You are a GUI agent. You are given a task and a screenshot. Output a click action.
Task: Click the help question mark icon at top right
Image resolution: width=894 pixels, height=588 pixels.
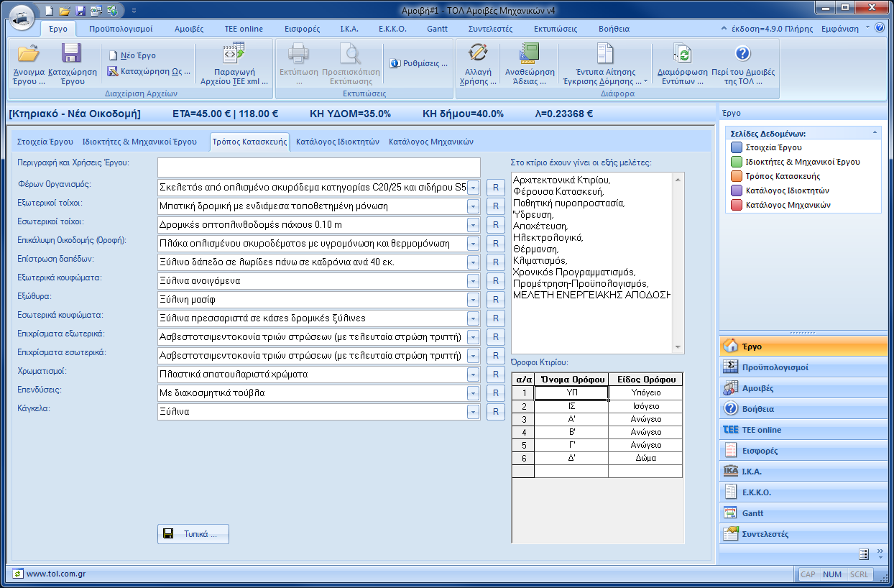[x=881, y=28]
